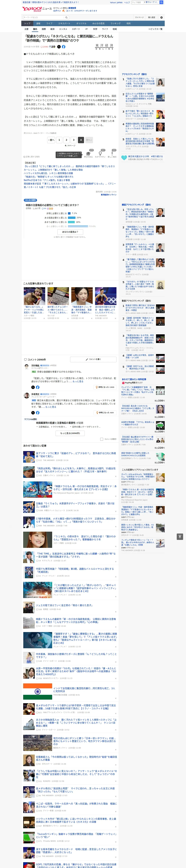
Task: Click the ヘルプ link in top bar
Action: click(x=127, y=2)
